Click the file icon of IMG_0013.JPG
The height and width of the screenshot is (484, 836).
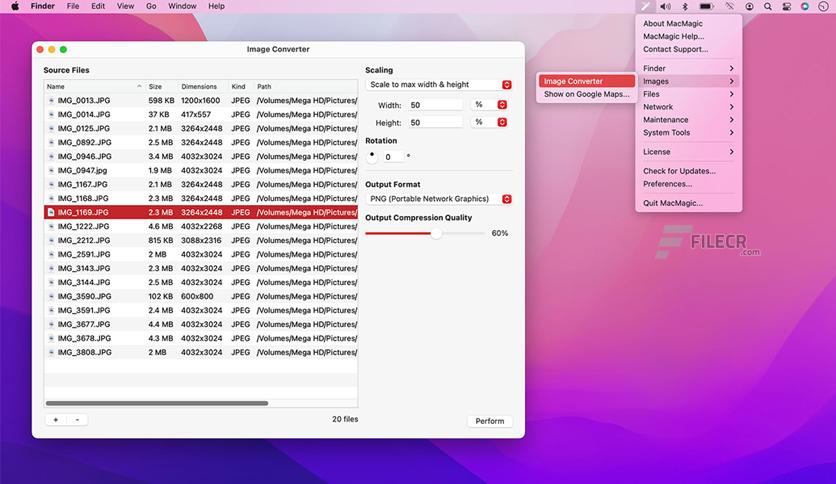51,100
